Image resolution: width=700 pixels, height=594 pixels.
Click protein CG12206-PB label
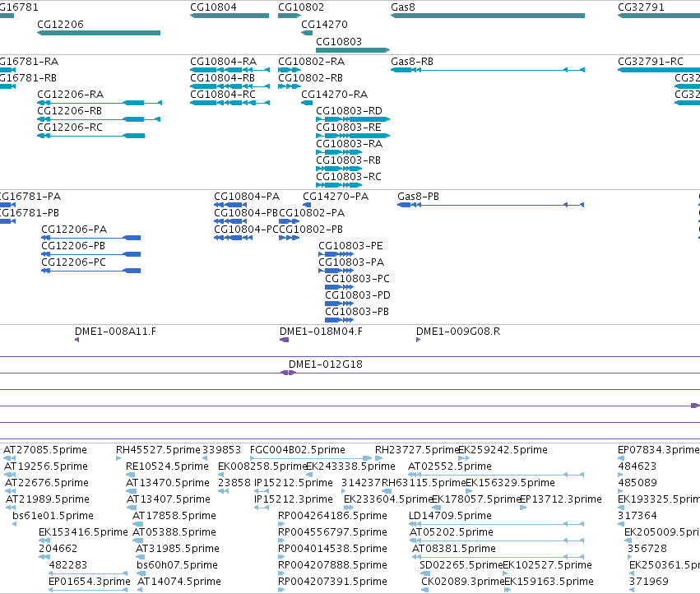pyautogui.click(x=73, y=246)
